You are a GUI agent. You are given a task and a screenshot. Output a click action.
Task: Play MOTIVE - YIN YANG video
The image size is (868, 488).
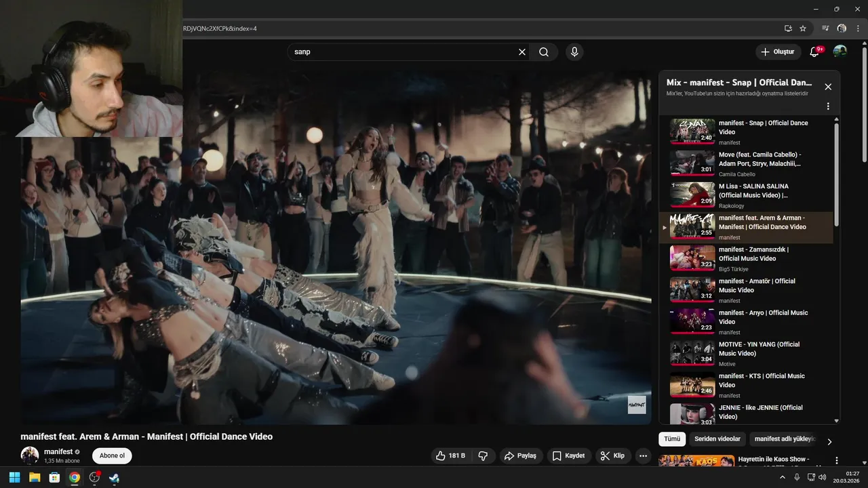coord(747,353)
